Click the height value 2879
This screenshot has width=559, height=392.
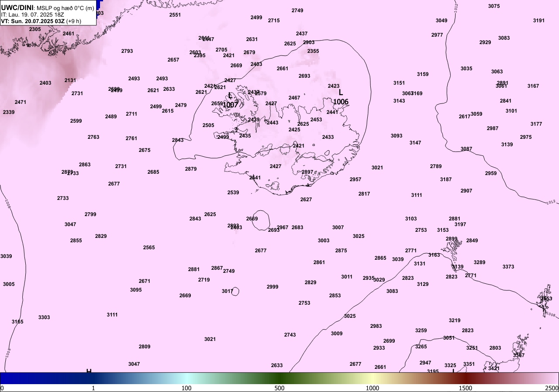click(191, 169)
